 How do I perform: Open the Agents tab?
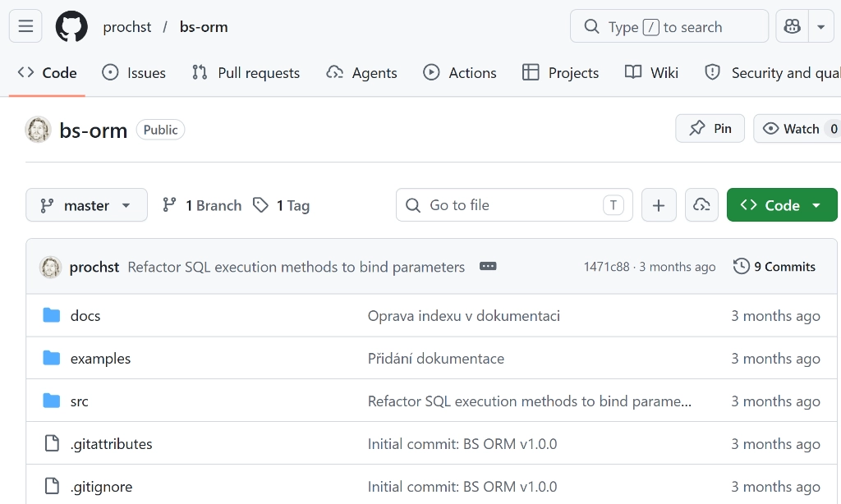[362, 72]
